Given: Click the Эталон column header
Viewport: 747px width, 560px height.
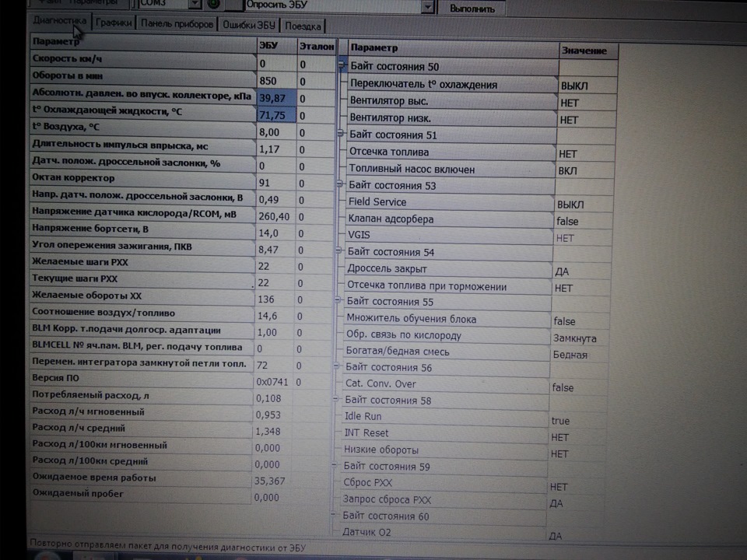Looking at the screenshot, I should tap(317, 46).
